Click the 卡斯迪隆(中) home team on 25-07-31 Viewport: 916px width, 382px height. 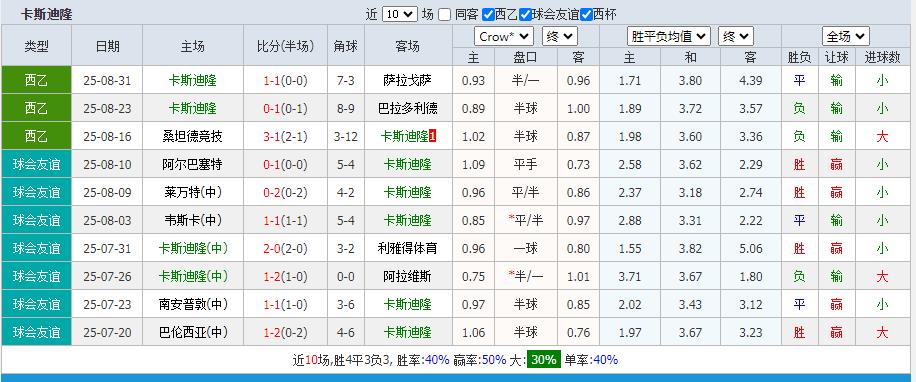[192, 248]
